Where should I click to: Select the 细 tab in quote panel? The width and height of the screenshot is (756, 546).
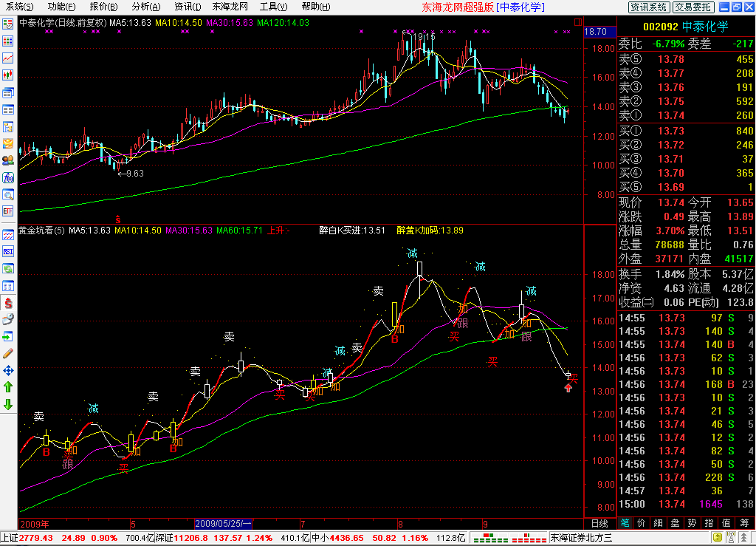[x=658, y=523]
